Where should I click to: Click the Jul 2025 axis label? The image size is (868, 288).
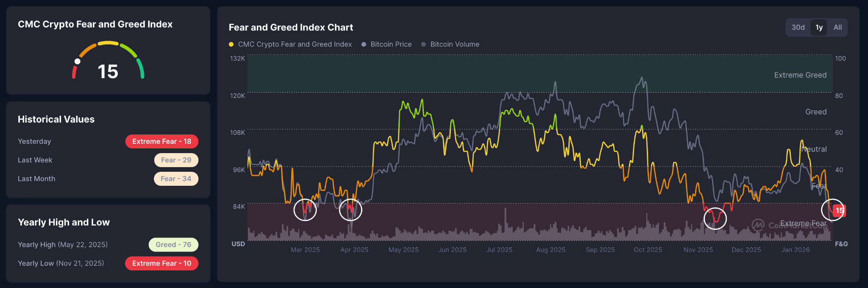click(499, 250)
